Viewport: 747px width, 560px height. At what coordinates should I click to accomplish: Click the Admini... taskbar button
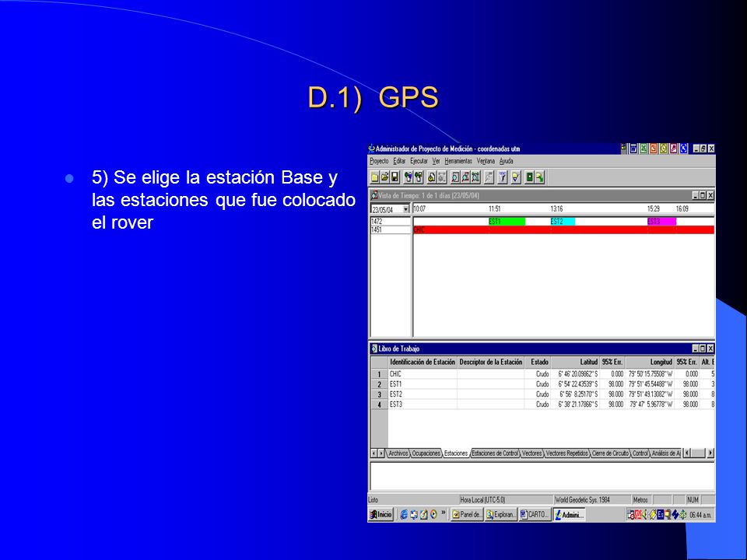pyautogui.click(x=570, y=514)
